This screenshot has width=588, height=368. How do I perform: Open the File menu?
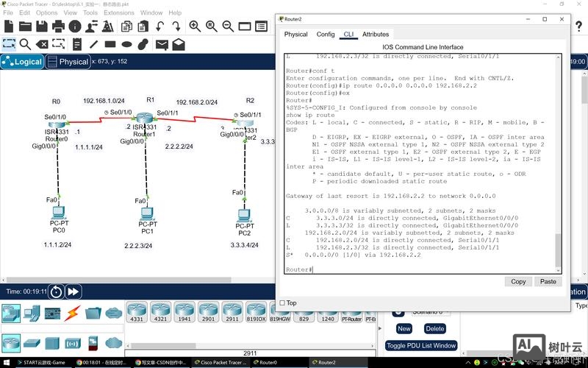point(8,13)
